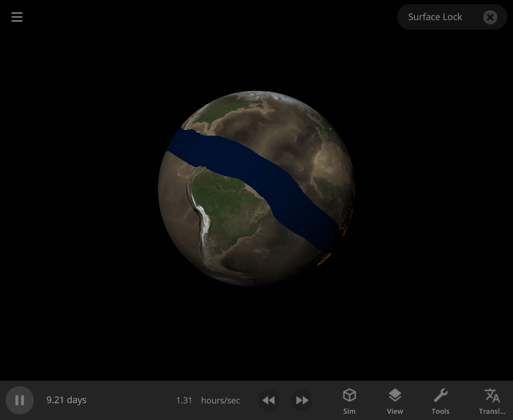Screen dimensions: 513x420
Task: Slow down simulation with rewind arrows
Action: pyautogui.click(x=269, y=400)
